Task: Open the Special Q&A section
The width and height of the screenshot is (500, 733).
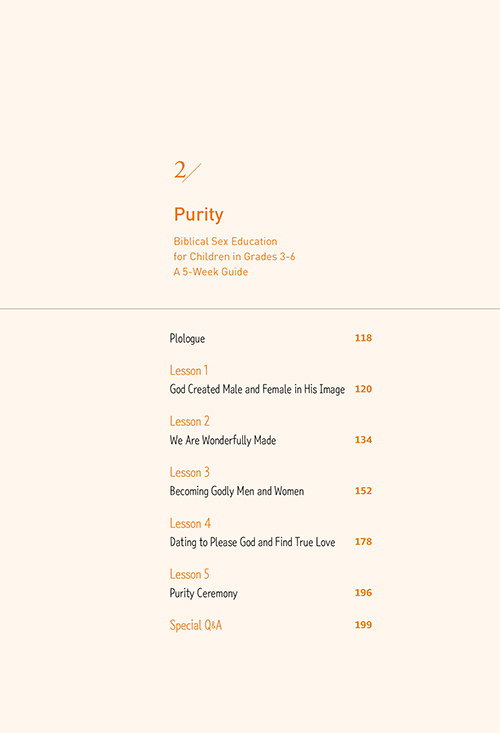Action: click(195, 625)
